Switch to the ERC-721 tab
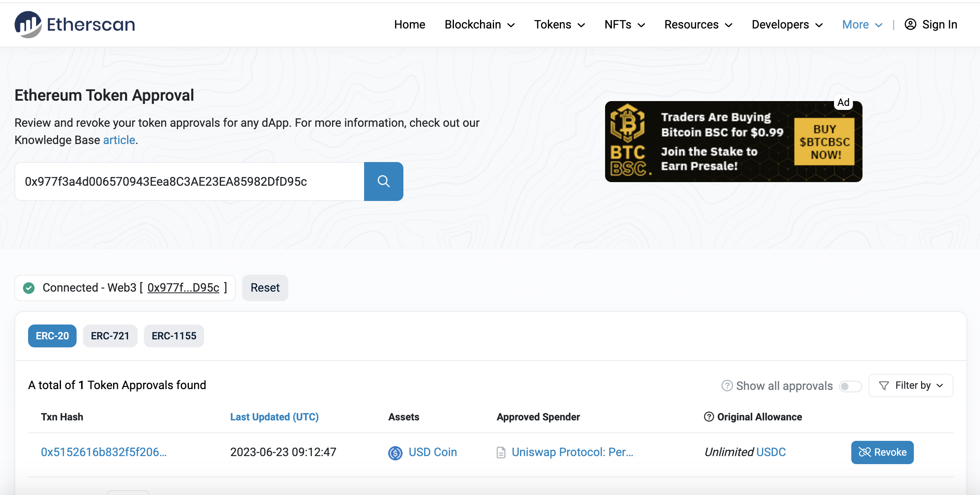 [110, 336]
